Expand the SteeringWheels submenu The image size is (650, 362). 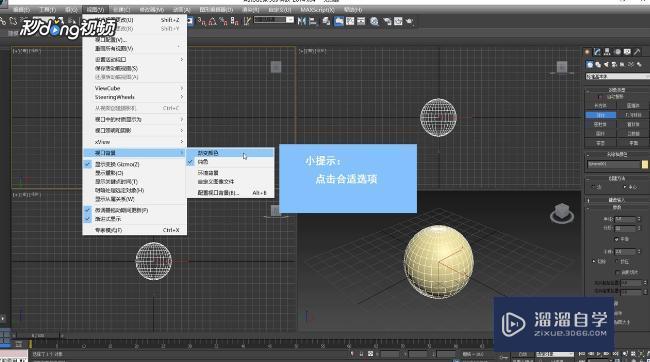[134, 97]
